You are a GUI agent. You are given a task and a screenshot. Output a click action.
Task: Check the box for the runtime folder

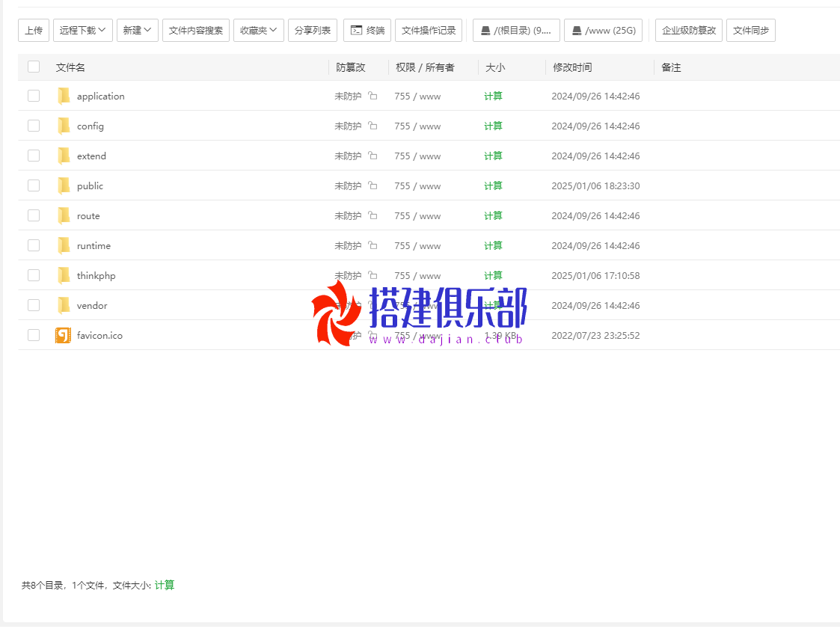[x=34, y=245]
